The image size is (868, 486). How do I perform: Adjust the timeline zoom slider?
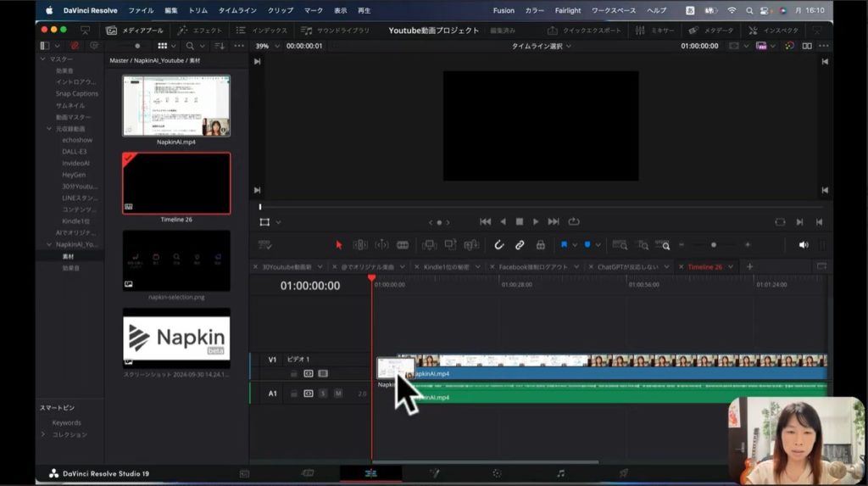coord(714,245)
